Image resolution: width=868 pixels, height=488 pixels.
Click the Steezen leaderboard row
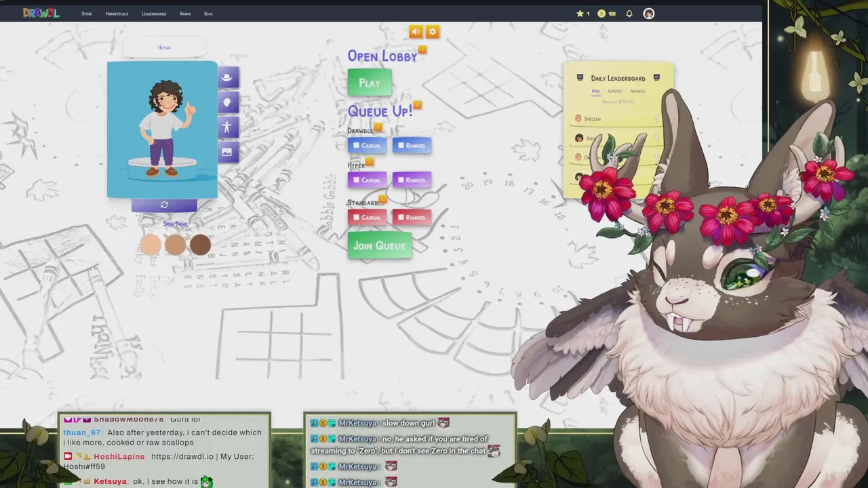coord(617,119)
